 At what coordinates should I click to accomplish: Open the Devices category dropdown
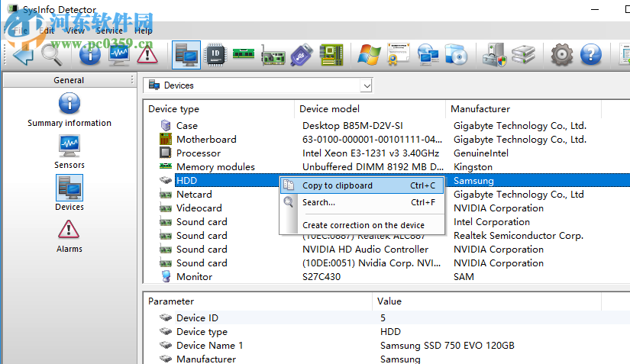pos(366,85)
